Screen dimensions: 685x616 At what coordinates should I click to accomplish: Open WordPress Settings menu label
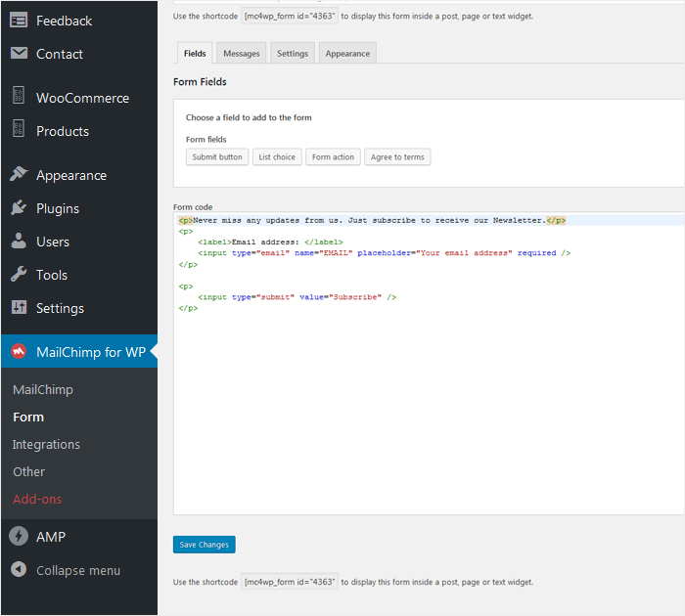pyautogui.click(x=60, y=309)
